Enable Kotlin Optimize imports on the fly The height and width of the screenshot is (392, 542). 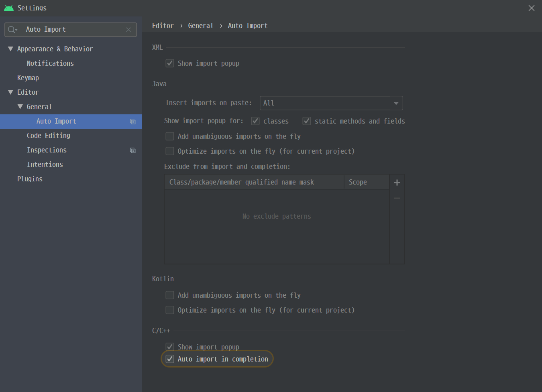click(x=170, y=310)
